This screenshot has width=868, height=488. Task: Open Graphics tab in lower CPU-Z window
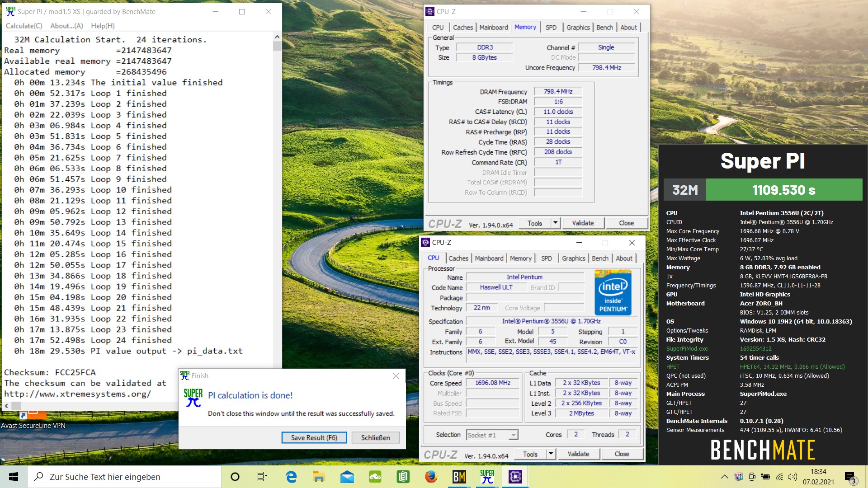click(573, 258)
